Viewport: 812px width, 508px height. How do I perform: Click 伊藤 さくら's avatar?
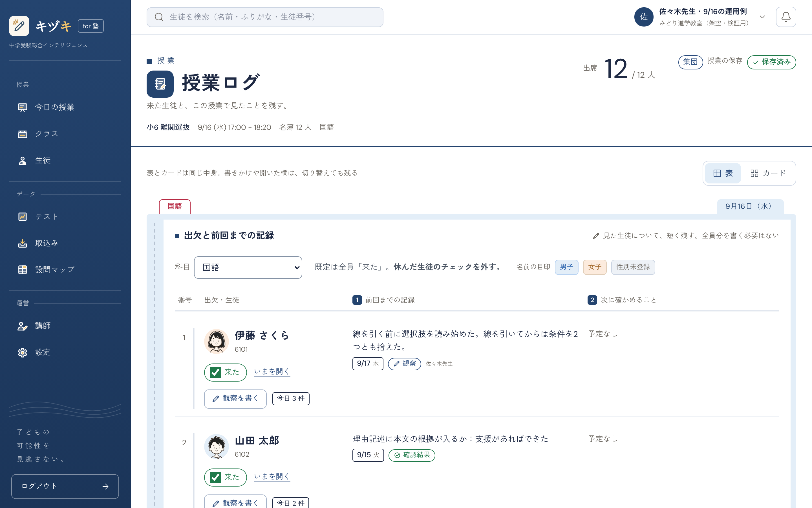(217, 341)
